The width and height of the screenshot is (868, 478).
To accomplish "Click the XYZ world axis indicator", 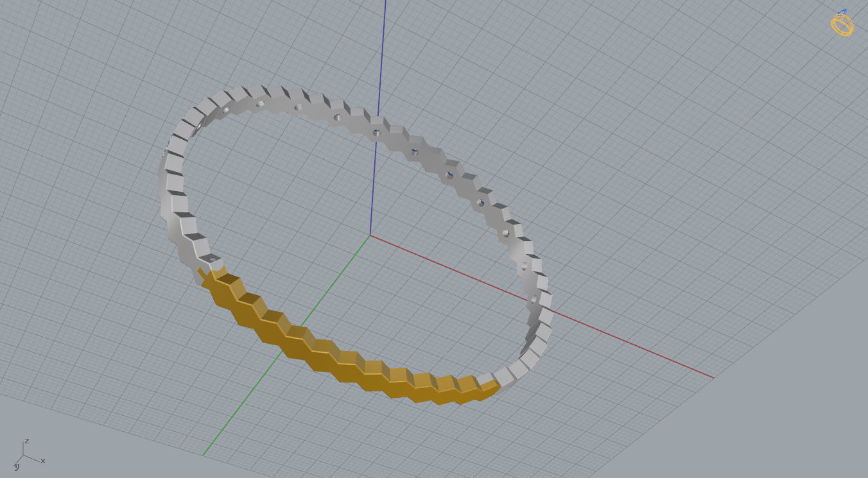I will point(28,454).
